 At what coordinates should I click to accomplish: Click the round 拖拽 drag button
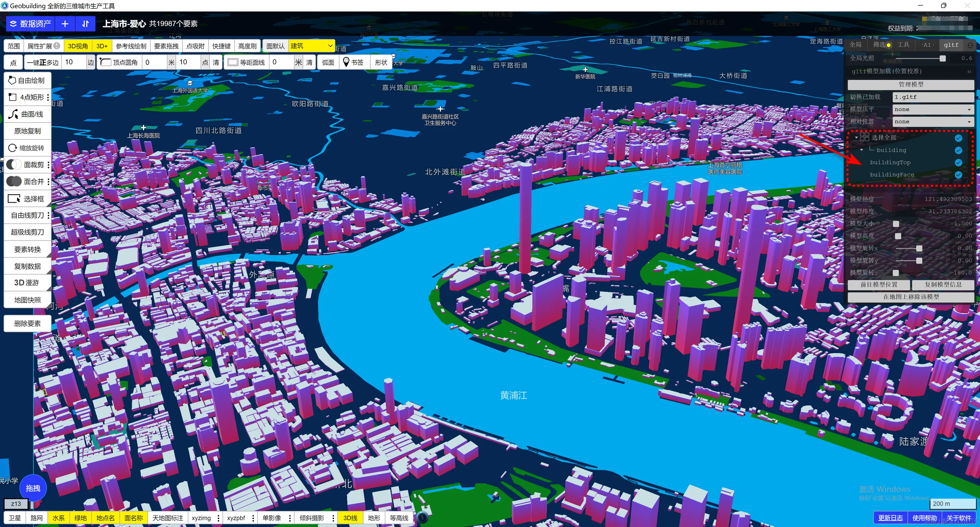[33, 488]
